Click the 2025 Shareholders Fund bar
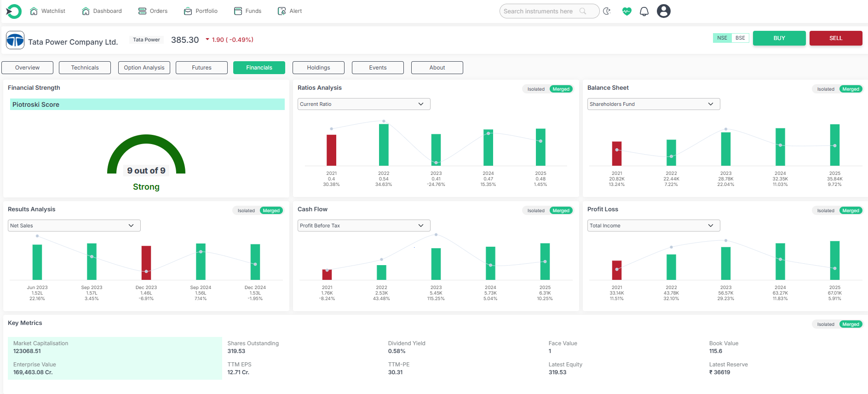 [834, 145]
